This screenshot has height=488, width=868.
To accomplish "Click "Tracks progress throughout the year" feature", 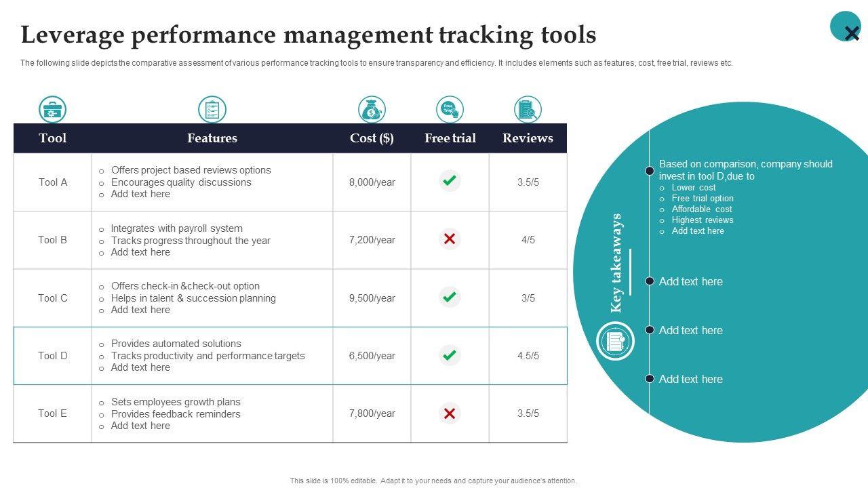I will click(191, 241).
